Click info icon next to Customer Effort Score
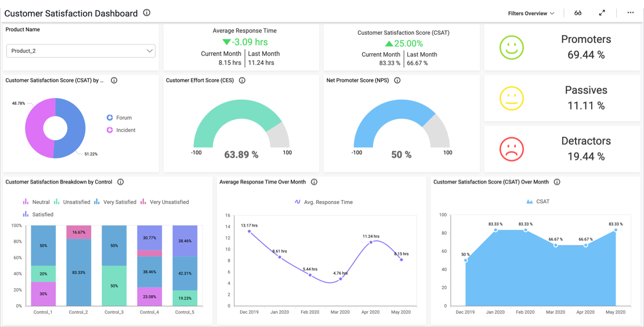Screen dimensions: 644x327 click(x=243, y=81)
